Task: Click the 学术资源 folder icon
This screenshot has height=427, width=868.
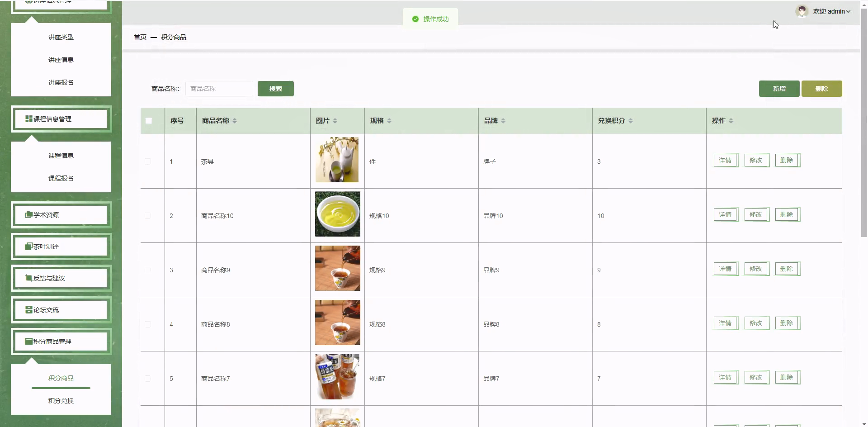Action: 28,215
